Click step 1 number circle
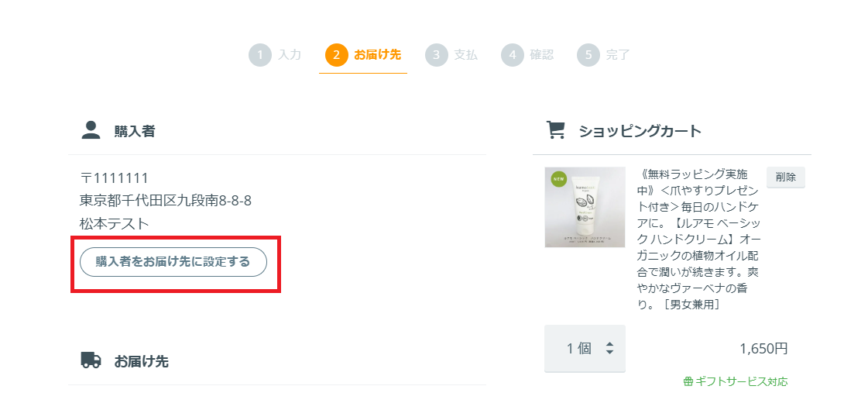The width and height of the screenshot is (868, 393). click(260, 55)
